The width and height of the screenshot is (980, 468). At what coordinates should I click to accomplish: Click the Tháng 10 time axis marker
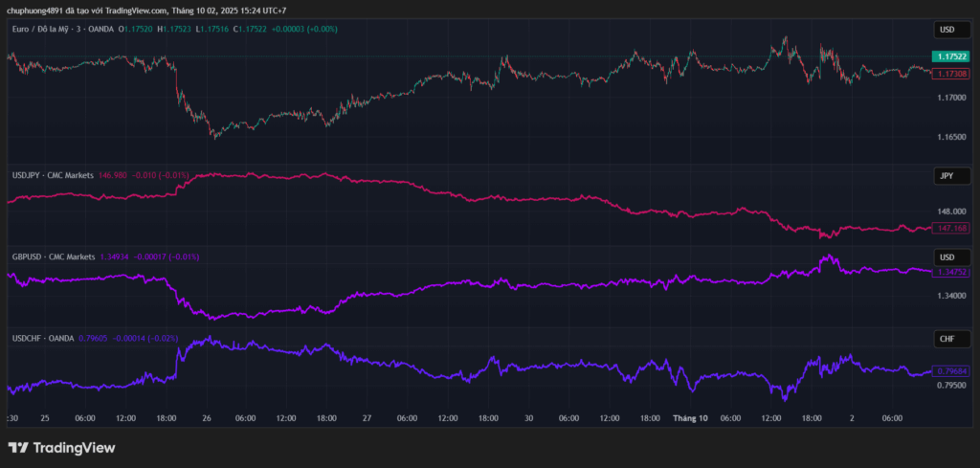(x=689, y=417)
